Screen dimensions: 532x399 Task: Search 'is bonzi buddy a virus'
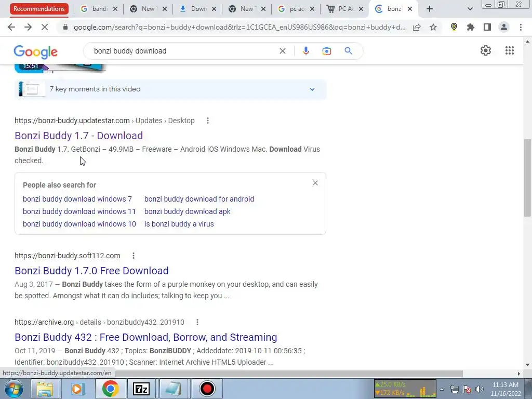[x=179, y=224]
